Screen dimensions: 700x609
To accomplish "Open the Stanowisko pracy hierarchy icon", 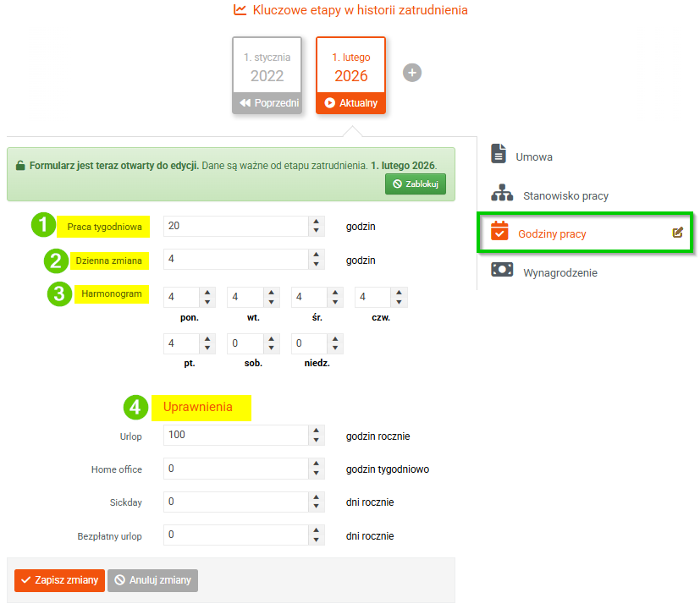I will click(502, 193).
